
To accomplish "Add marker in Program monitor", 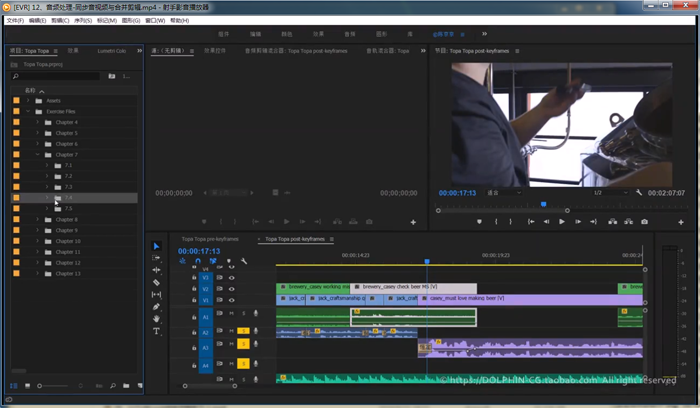I will coord(479,221).
